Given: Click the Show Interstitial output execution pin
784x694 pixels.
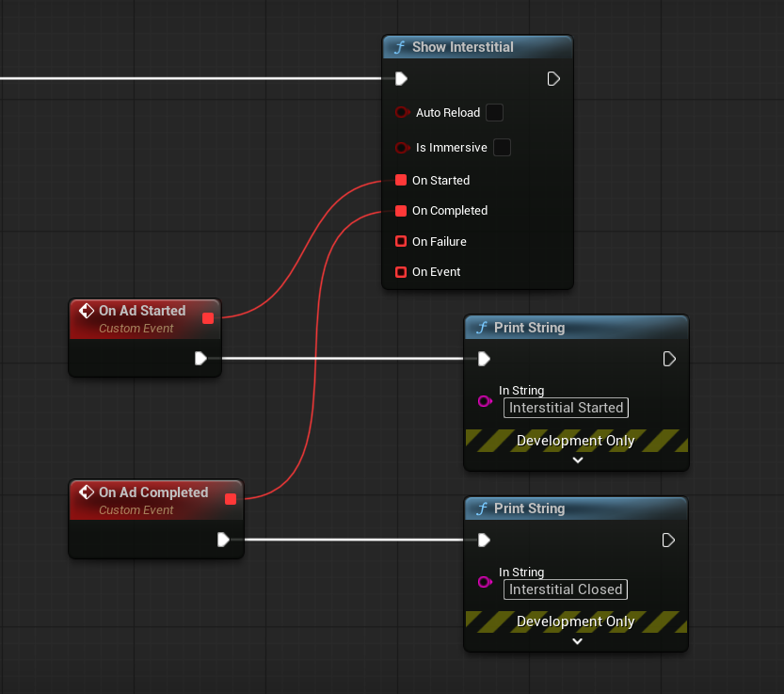Looking at the screenshot, I should (553, 78).
